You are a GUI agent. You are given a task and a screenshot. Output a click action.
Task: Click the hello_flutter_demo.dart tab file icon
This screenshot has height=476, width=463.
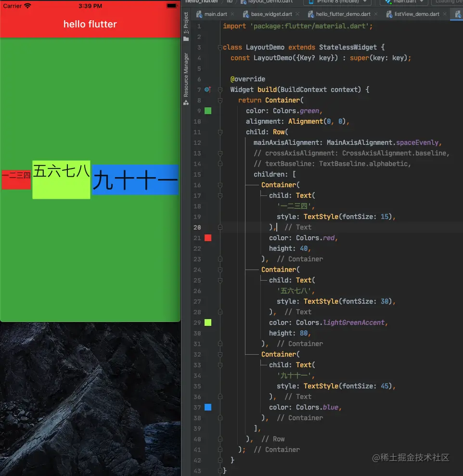pyautogui.click(x=311, y=14)
